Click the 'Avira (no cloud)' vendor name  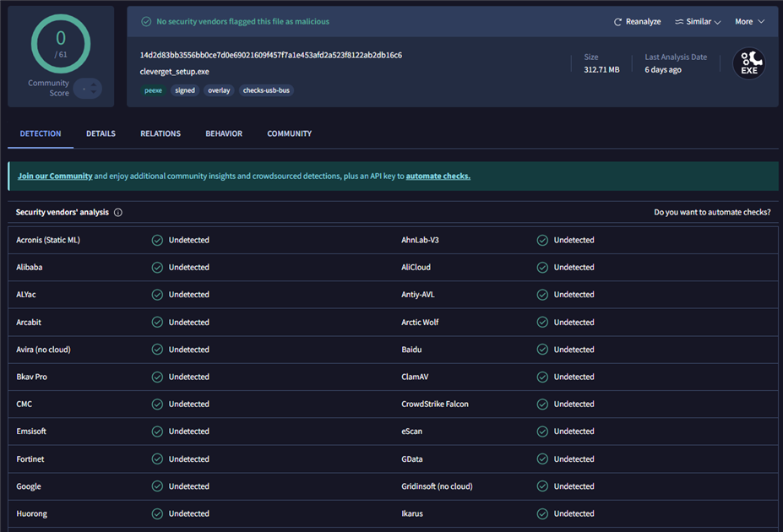tap(43, 350)
